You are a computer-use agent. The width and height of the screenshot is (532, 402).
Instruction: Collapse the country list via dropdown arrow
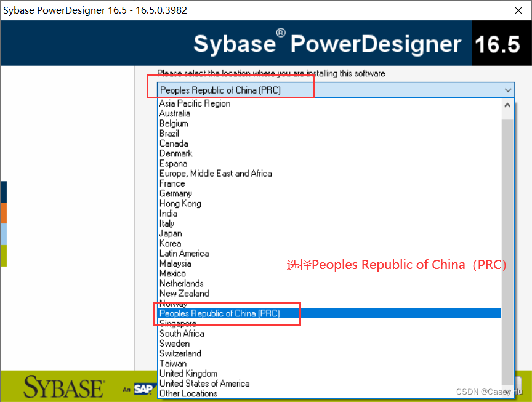point(508,90)
